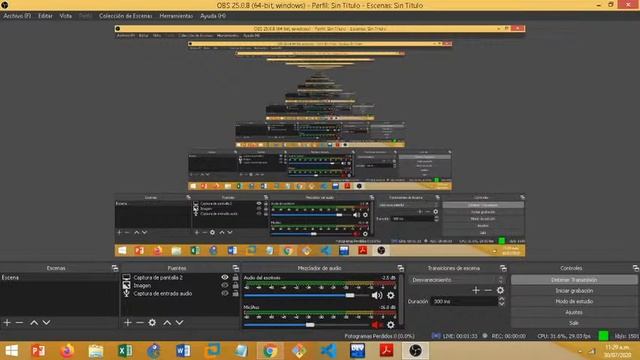The width and height of the screenshot is (640, 360).
Task: Click Detener Transmisión button
Action: (574, 280)
